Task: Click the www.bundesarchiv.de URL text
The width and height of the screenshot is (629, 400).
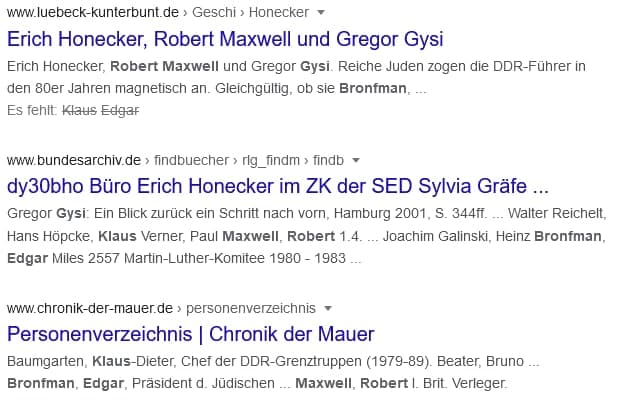Action: coord(74,160)
